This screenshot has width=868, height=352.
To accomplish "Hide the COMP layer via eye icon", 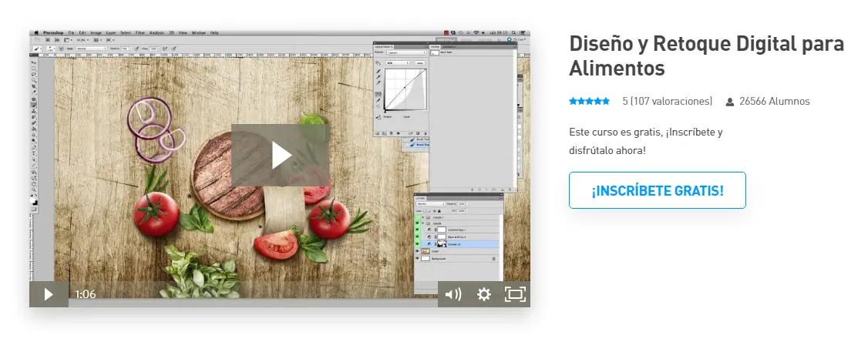I will [x=417, y=251].
